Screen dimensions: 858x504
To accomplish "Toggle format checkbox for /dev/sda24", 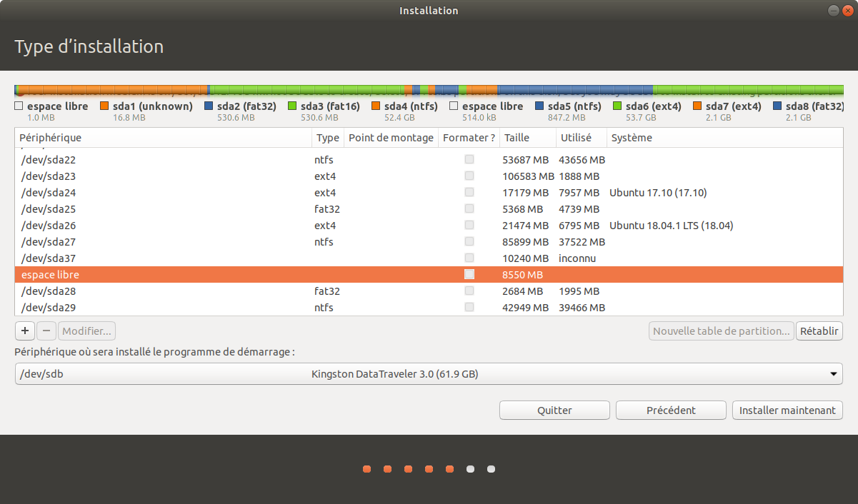I will coord(469,193).
